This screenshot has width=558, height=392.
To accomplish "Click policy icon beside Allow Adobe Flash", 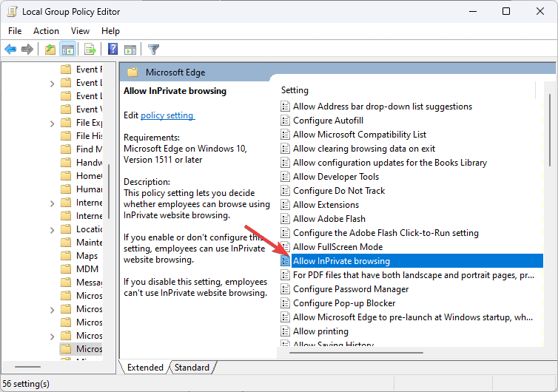I will tap(285, 219).
